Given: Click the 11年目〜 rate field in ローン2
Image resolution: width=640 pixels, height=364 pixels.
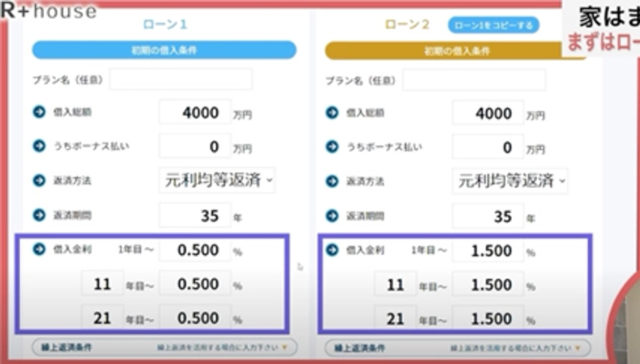Looking at the screenshot, I should [x=488, y=285].
